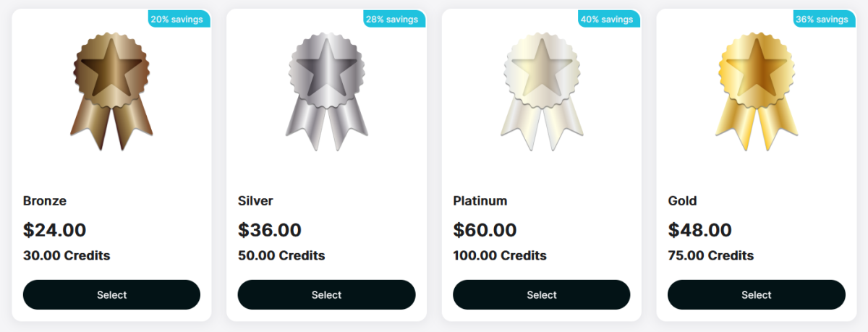
Task: Click the Platinum plan title
Action: (480, 200)
